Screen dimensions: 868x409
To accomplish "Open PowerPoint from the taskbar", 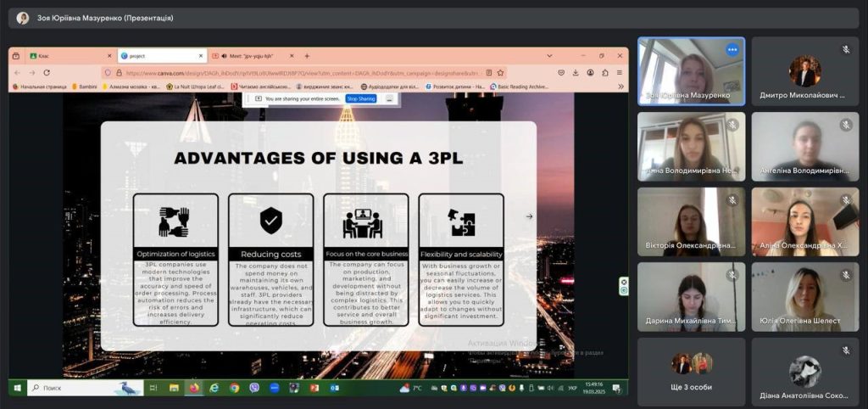I will [x=314, y=388].
